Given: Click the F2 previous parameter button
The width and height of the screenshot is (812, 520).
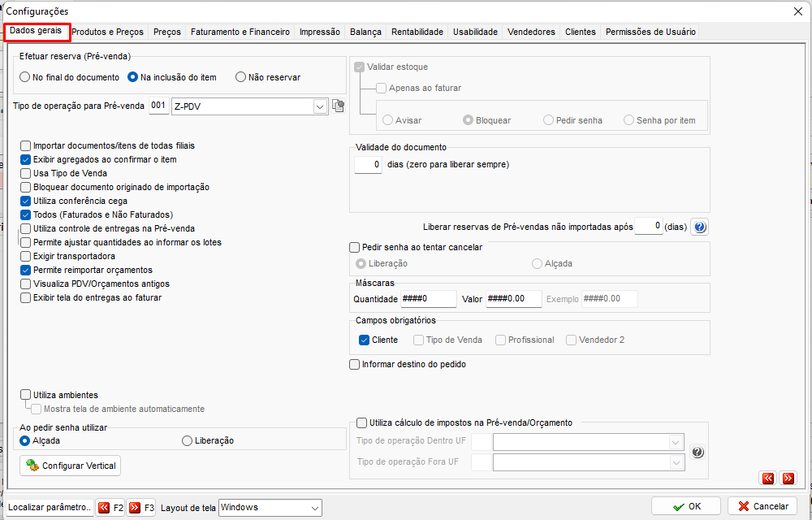Looking at the screenshot, I should (x=110, y=508).
